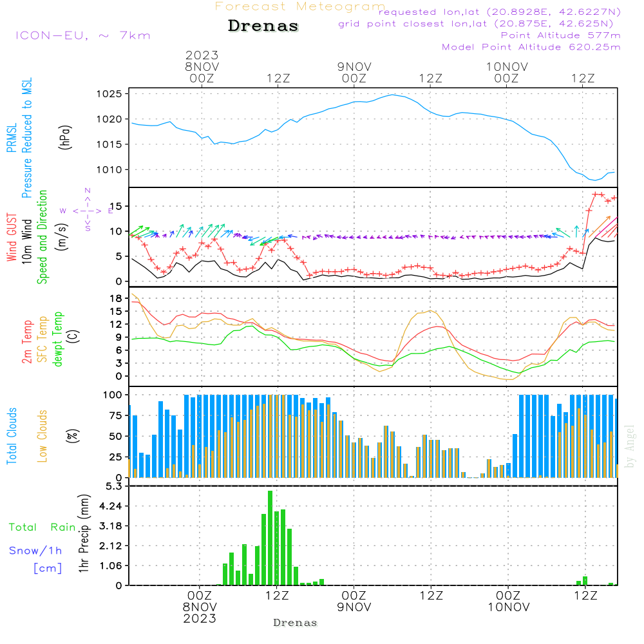Click the 'dewpt Temp' legend label

tap(57, 339)
